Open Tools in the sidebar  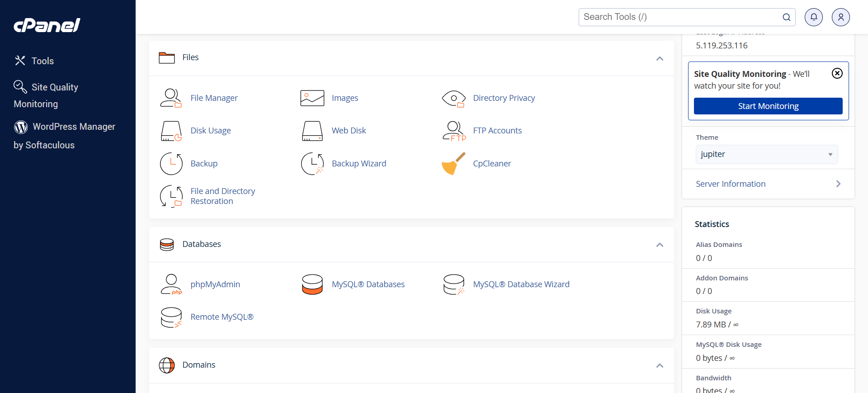[x=34, y=61]
